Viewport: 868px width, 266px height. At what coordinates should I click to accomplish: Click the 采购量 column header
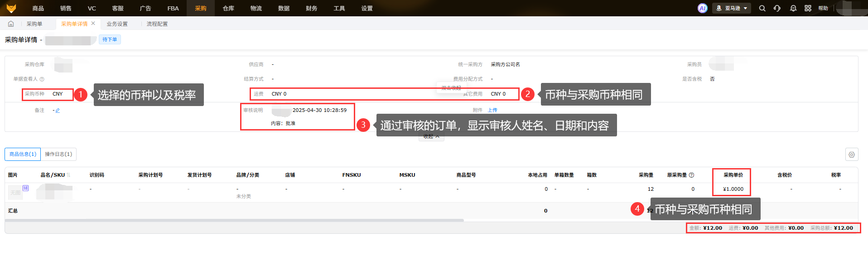point(646,175)
